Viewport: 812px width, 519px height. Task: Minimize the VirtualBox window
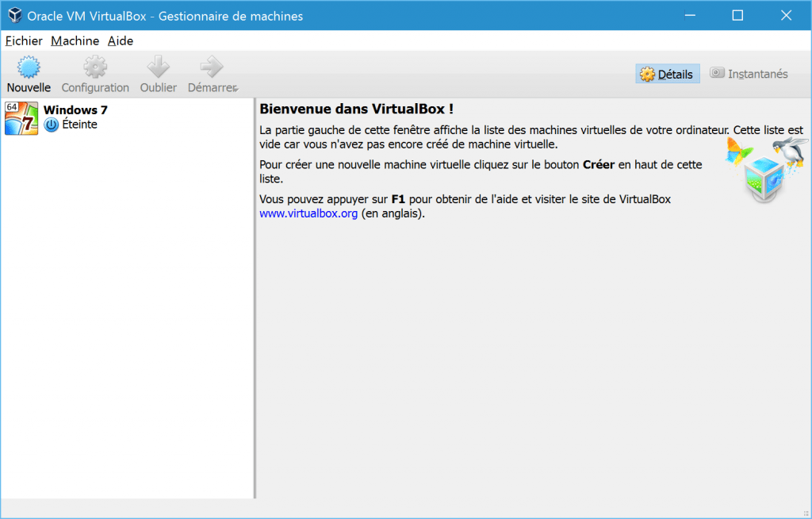(x=690, y=16)
